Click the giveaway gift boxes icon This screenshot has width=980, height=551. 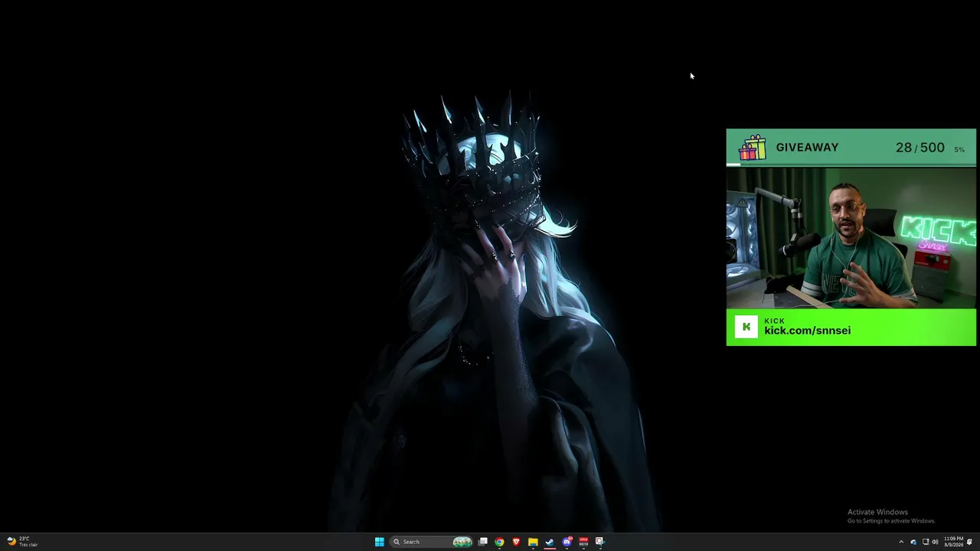(x=753, y=148)
